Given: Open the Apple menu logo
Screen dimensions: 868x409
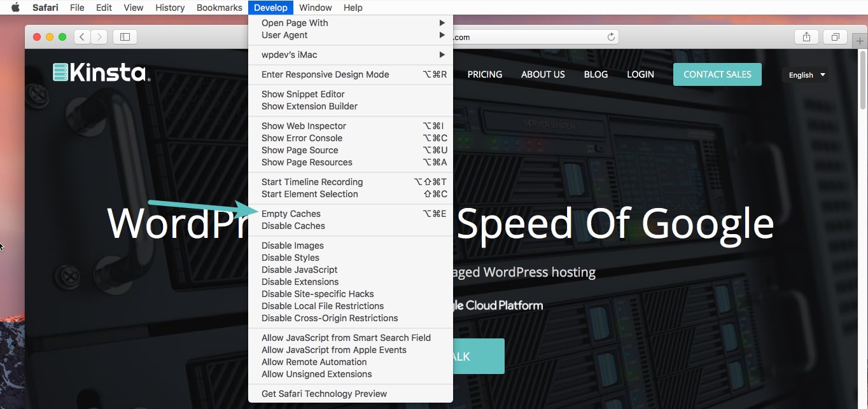Looking at the screenshot, I should coord(16,8).
